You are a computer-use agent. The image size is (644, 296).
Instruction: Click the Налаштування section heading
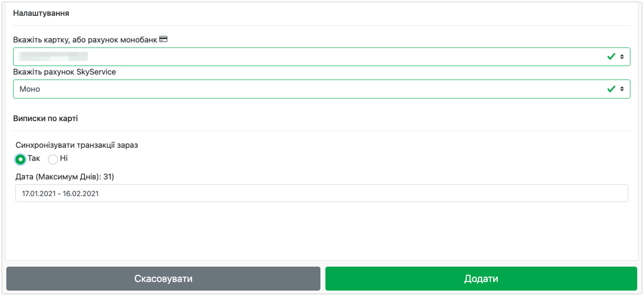coord(41,13)
